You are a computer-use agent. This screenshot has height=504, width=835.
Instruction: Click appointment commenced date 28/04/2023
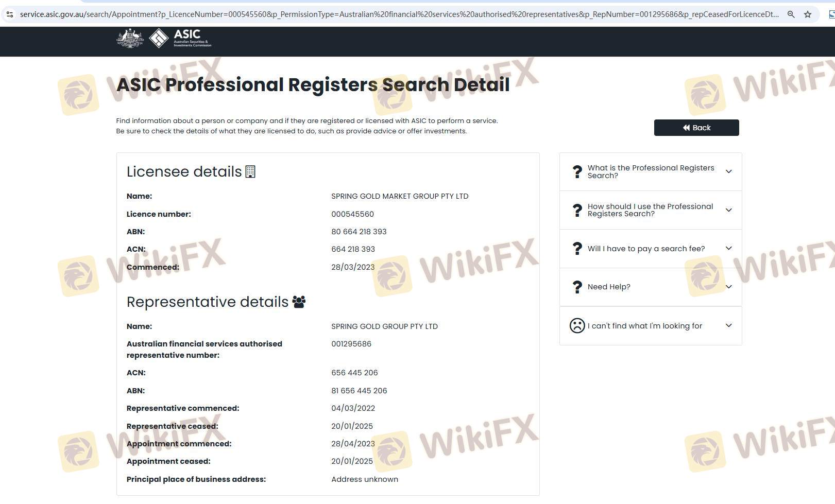tap(353, 444)
